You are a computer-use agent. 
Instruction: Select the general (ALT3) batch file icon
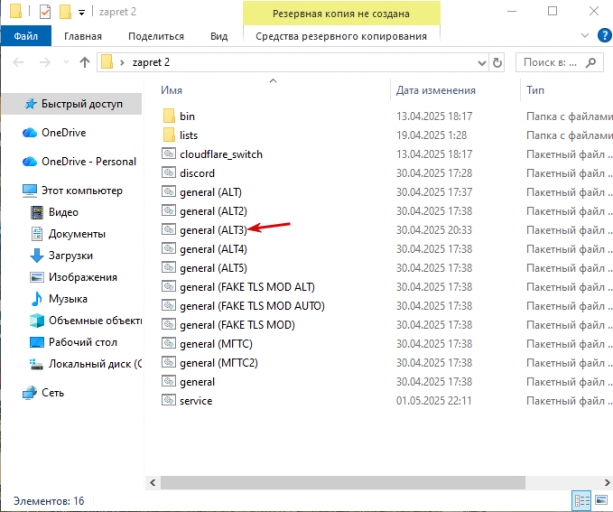pyautogui.click(x=168, y=229)
